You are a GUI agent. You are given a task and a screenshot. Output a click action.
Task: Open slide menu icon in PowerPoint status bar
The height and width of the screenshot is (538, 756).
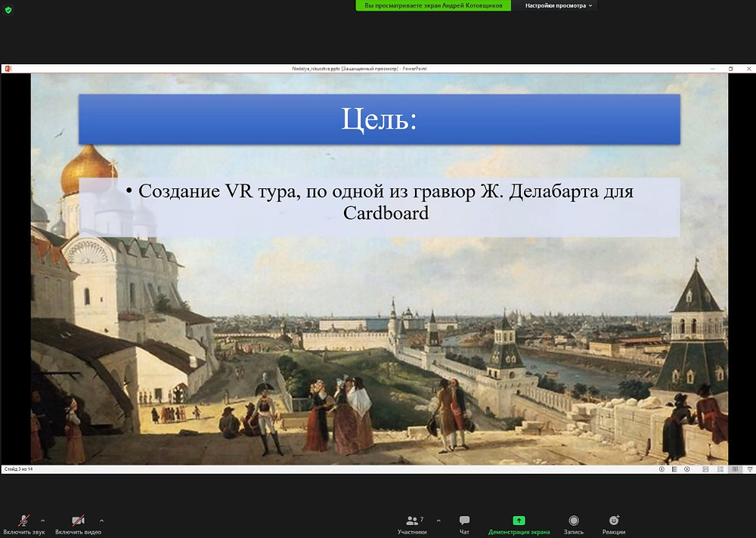coord(674,469)
